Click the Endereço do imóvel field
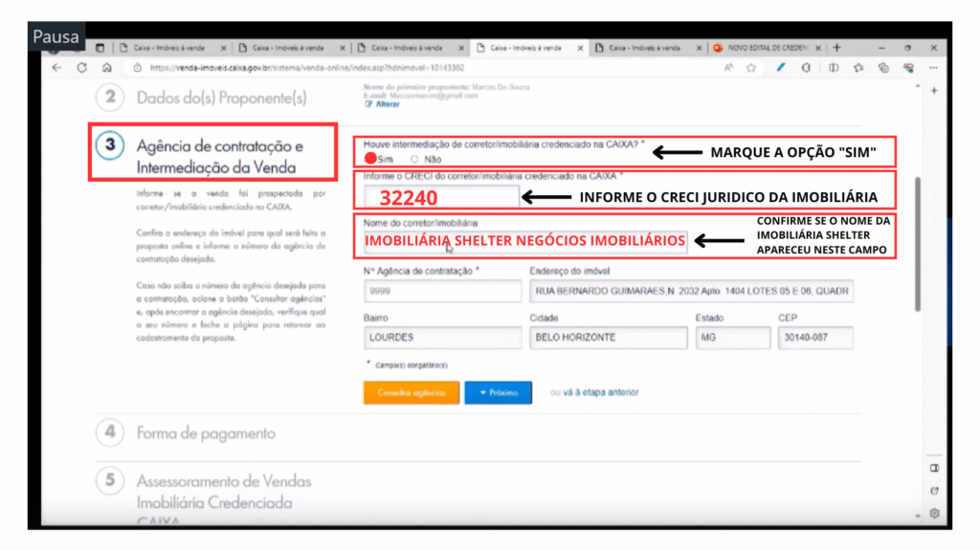Screen dimensions: 980x551 click(x=691, y=291)
